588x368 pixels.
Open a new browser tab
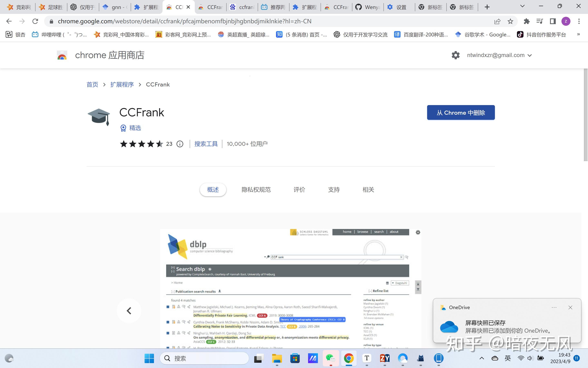(487, 7)
